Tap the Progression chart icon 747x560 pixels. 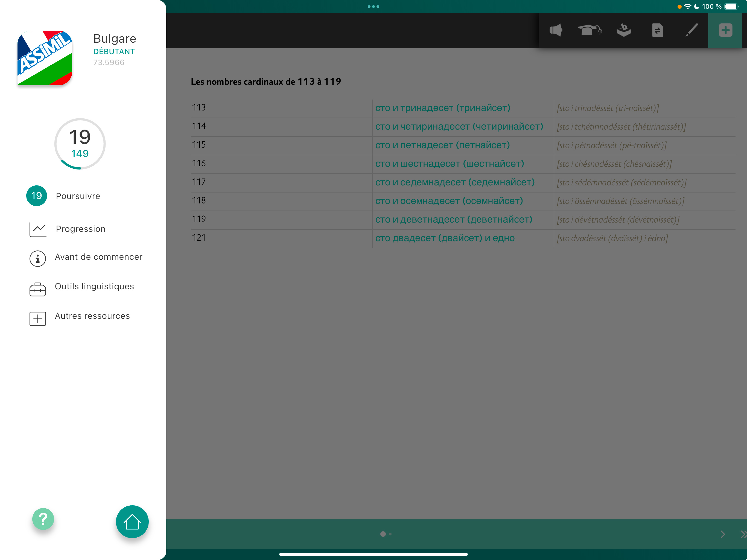tap(38, 230)
